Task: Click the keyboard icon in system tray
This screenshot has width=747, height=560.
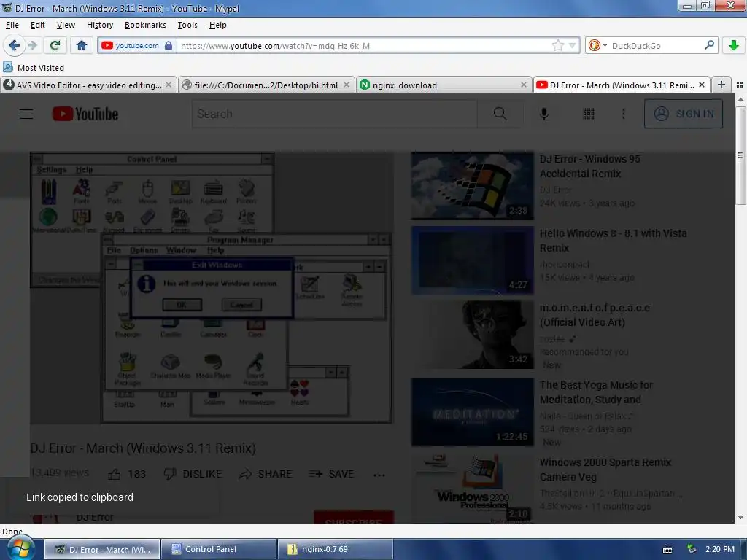Action: tap(667, 550)
